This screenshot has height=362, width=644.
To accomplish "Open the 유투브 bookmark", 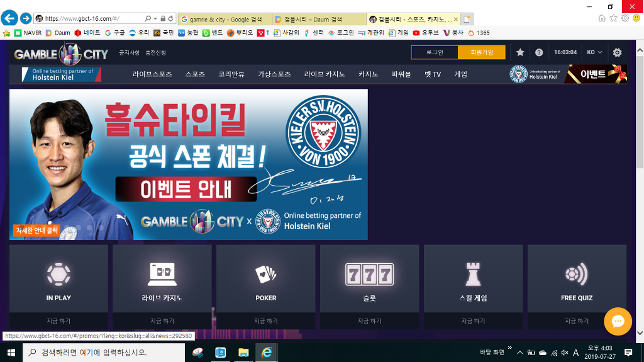I will [x=426, y=33].
